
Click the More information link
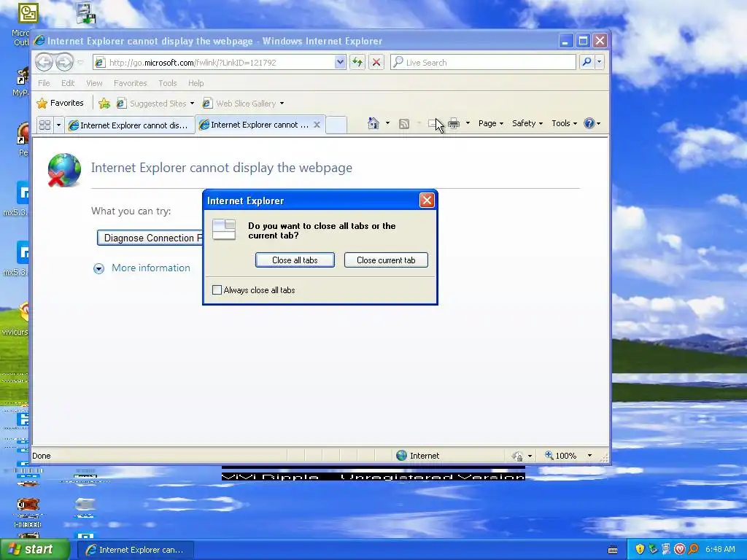tap(150, 268)
